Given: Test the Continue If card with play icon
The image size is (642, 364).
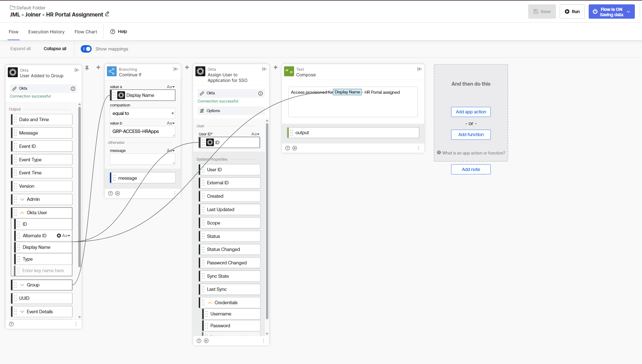Looking at the screenshot, I should click(x=118, y=193).
